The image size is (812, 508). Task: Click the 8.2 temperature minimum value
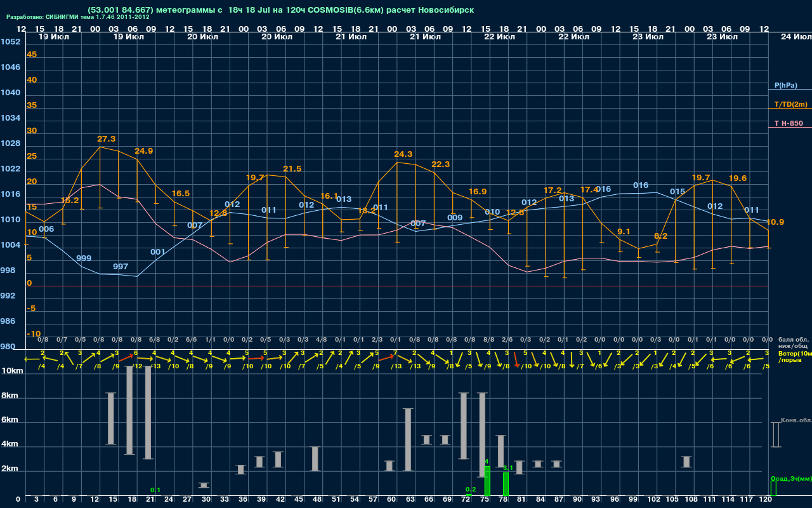tap(661, 236)
